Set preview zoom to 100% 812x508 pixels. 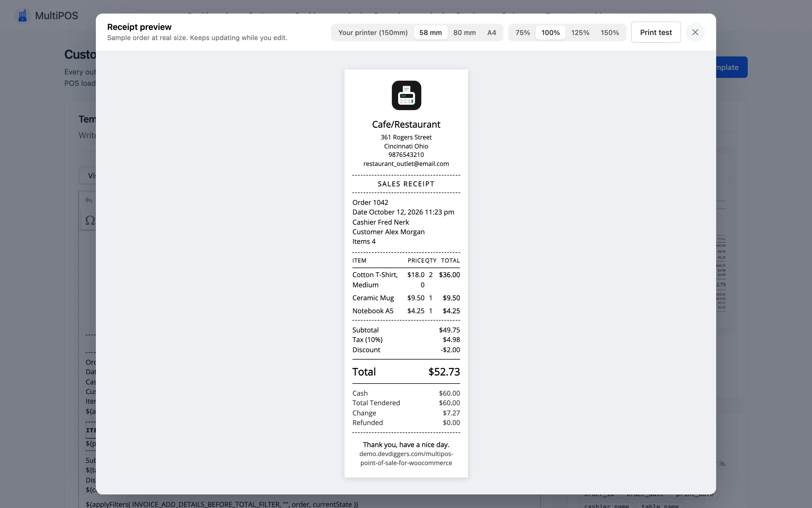pyautogui.click(x=550, y=32)
